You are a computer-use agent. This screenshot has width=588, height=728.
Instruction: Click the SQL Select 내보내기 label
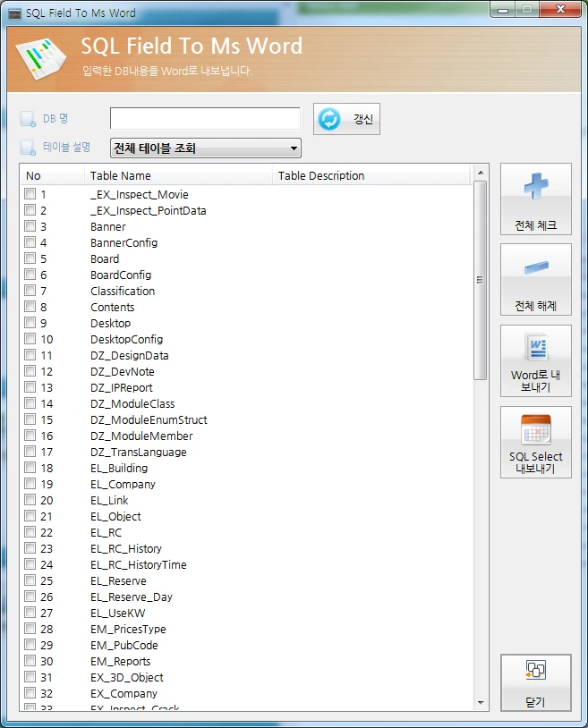(x=535, y=462)
